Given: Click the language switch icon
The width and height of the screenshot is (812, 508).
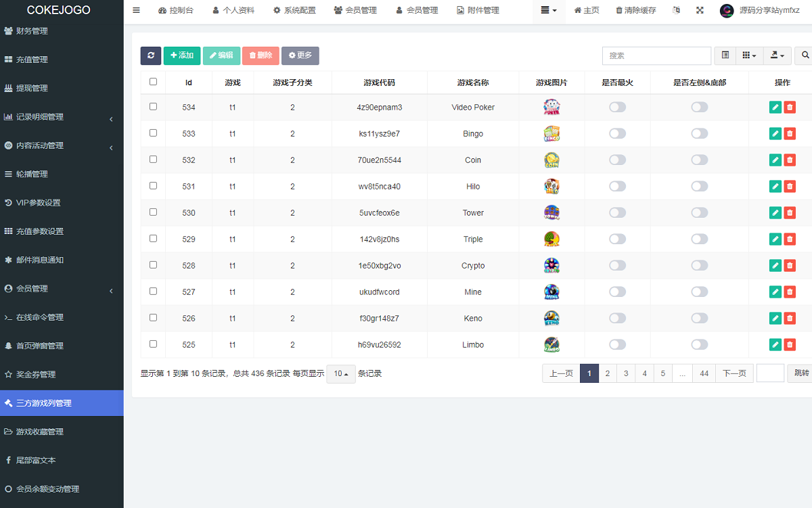Looking at the screenshot, I should pyautogui.click(x=677, y=10).
